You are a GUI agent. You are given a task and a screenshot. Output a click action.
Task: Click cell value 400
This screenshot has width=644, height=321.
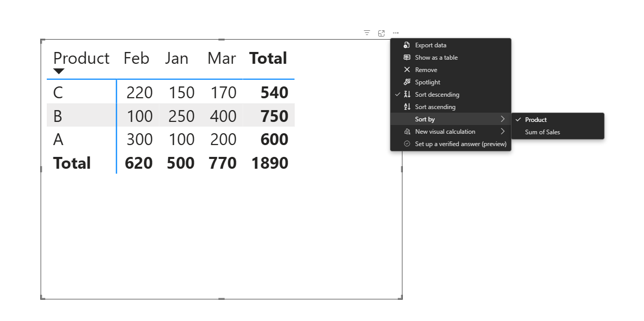coord(223,116)
